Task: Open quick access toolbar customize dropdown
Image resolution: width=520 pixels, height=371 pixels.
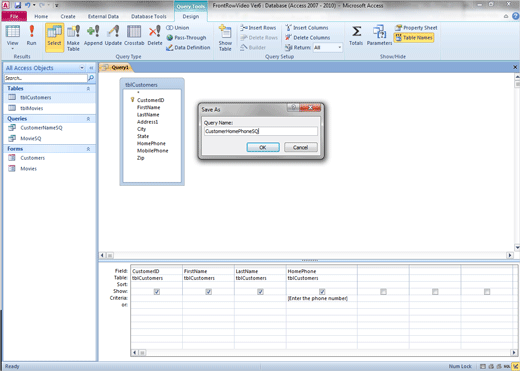Action: pyautogui.click(x=57, y=5)
